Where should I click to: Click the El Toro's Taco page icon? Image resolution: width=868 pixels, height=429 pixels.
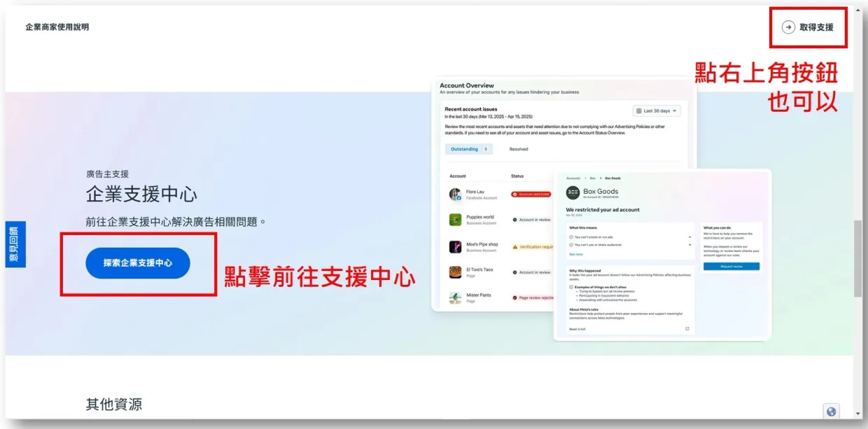(455, 272)
